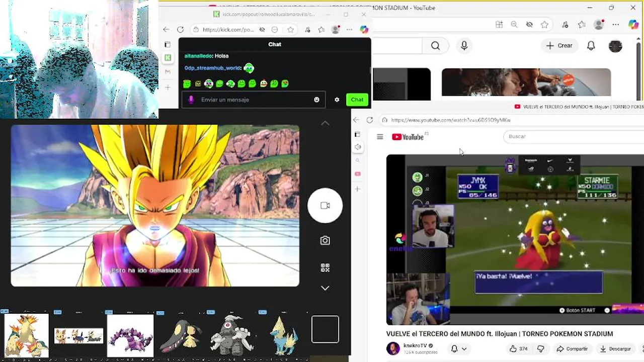Open the YouTube account avatar menu
Viewport: 644px width, 362px height.
[615, 46]
